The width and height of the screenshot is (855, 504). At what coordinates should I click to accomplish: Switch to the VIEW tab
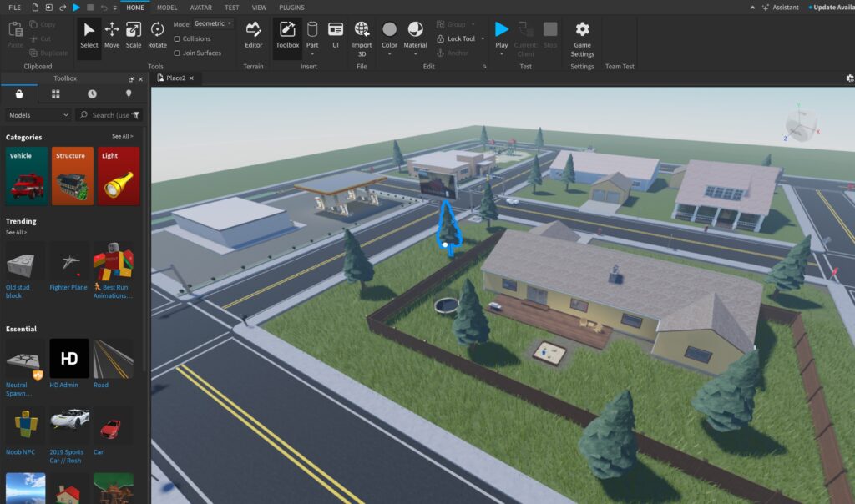259,8
